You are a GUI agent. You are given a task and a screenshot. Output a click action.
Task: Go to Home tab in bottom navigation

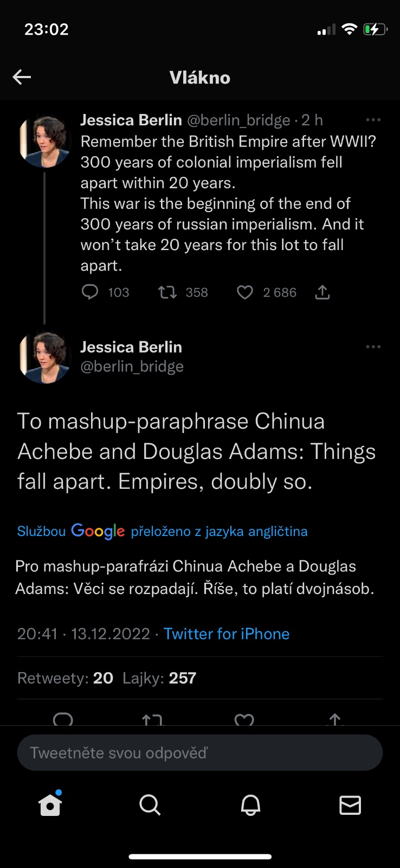pos(50,805)
